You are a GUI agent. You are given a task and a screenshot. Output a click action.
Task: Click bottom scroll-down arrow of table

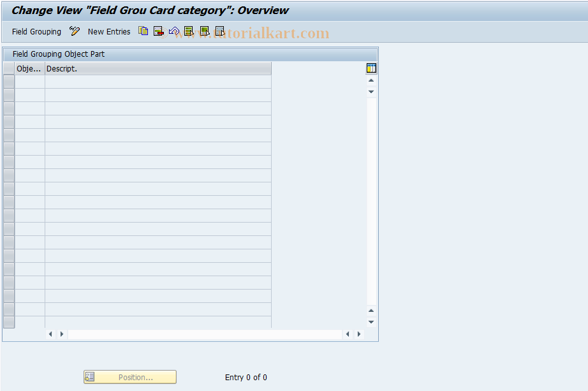click(x=371, y=322)
